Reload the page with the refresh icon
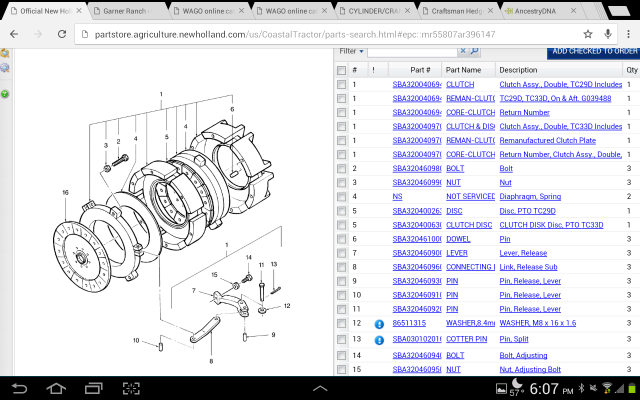Screen dimensions: 640x400 pos(62,34)
